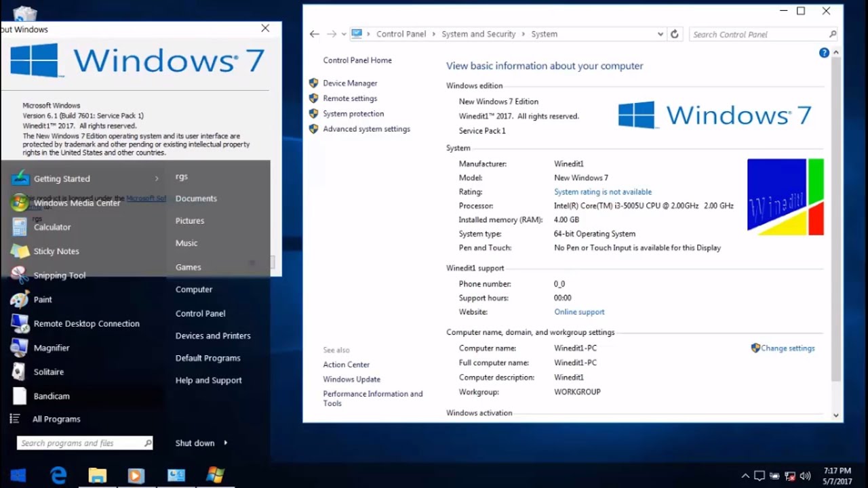
Task: Open Remote settings link
Action: click(x=350, y=98)
